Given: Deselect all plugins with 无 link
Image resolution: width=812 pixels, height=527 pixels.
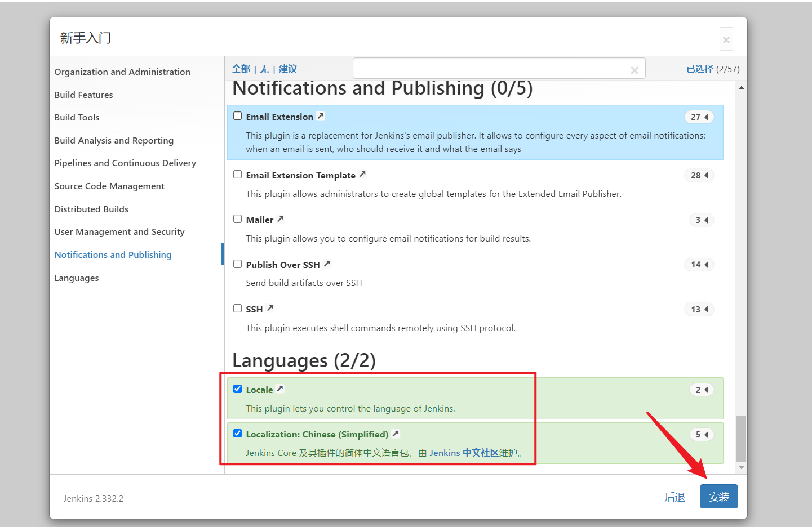Looking at the screenshot, I should 264,69.
